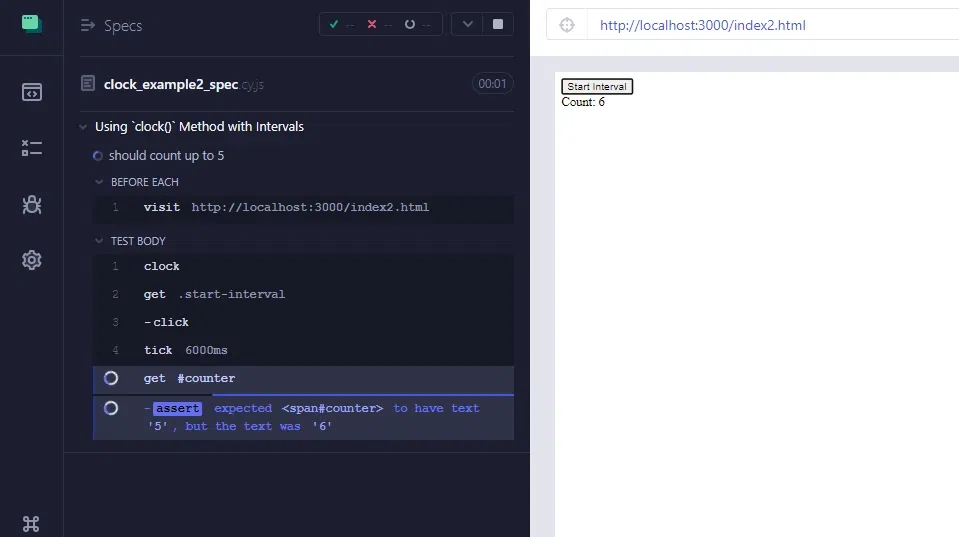
Task: Select the visit command log row
Action: [x=303, y=207]
